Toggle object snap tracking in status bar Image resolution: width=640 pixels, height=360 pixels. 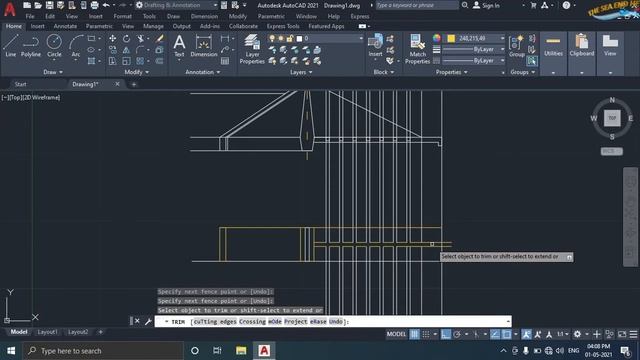pyautogui.click(x=495, y=334)
